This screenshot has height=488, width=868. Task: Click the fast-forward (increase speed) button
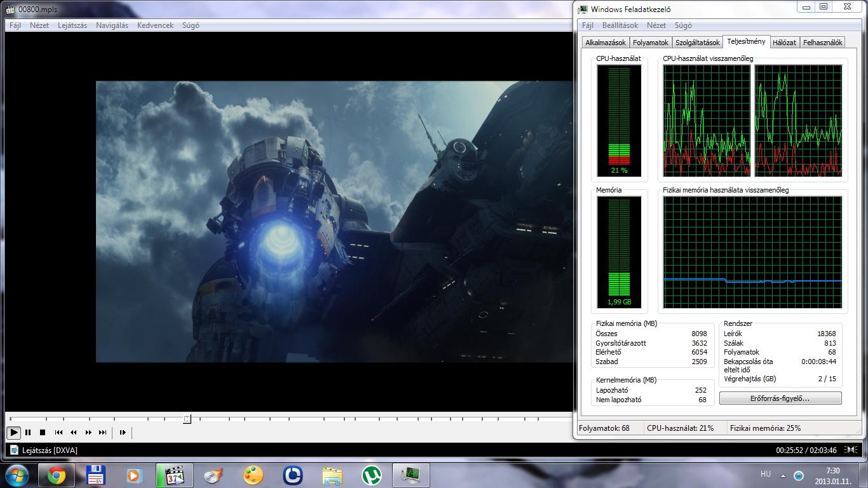[x=88, y=432]
